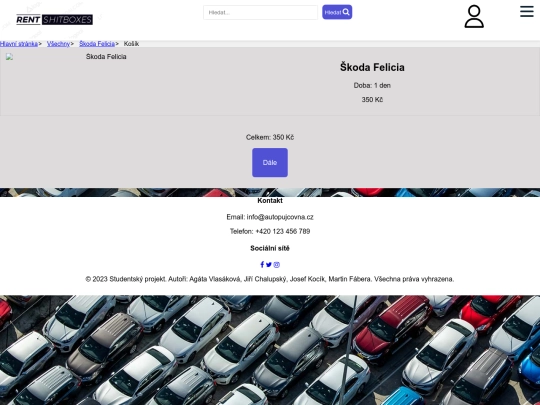The image size is (540, 405).
Task: Select the Košík breadcrumb item
Action: [131, 44]
